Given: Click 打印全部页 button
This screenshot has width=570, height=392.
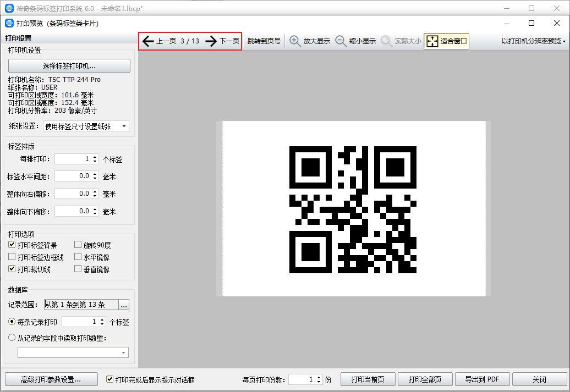Looking at the screenshot, I should (x=425, y=380).
